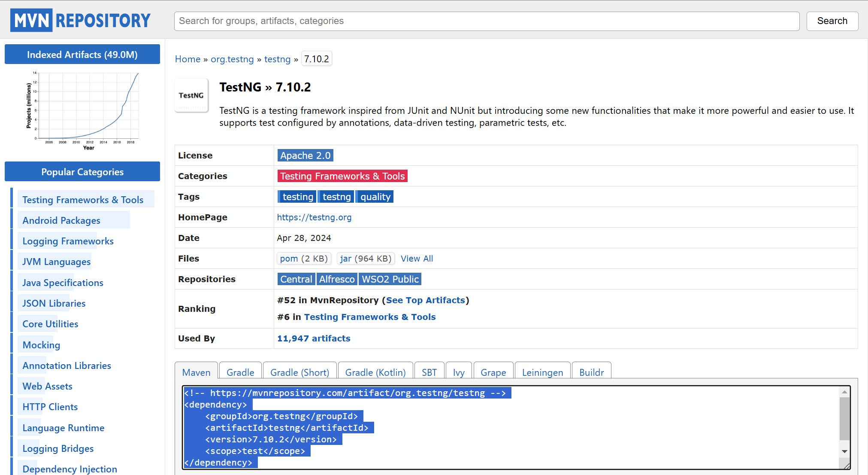Click the snippet scrollbar down arrow
Viewport: 868px width, 475px height.
pyautogui.click(x=844, y=451)
